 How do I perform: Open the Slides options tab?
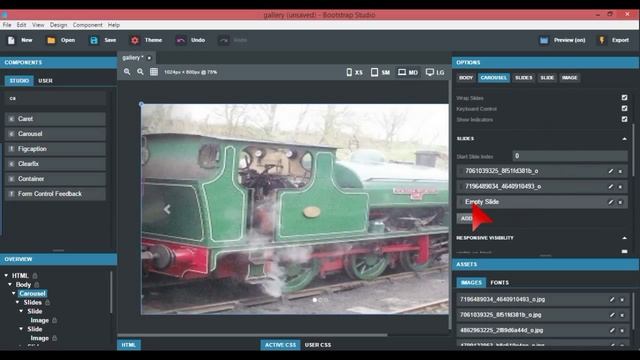[x=523, y=78]
